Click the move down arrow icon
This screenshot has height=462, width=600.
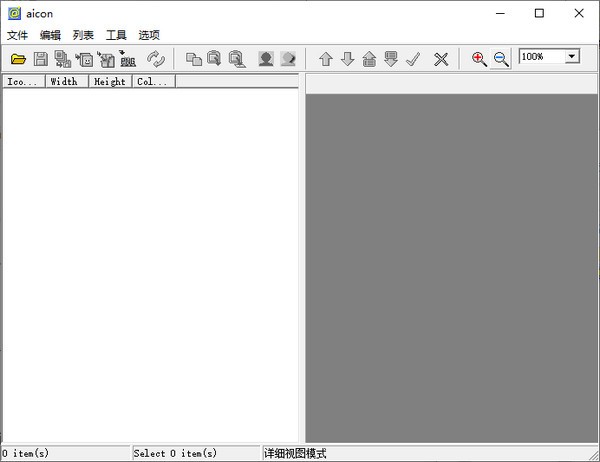pos(347,59)
